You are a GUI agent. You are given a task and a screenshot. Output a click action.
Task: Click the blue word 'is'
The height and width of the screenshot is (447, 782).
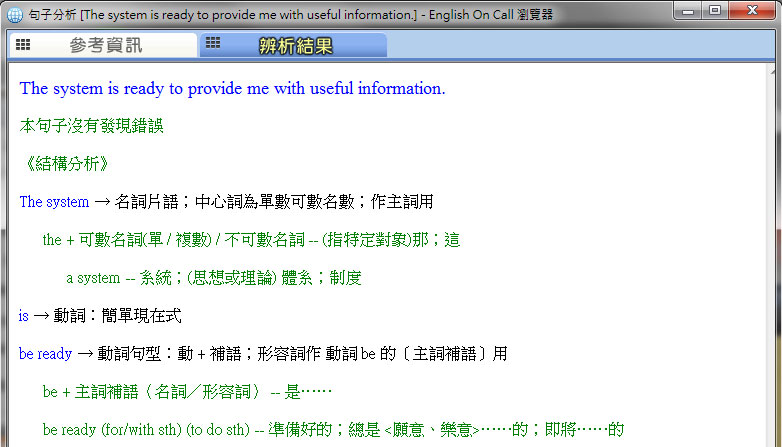[x=23, y=316]
